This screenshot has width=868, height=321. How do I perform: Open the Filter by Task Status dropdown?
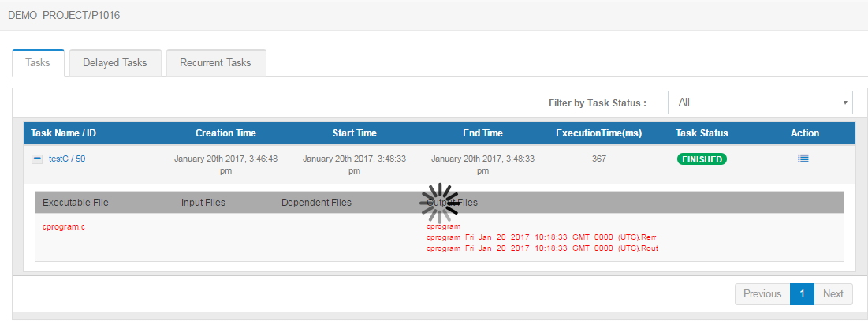(760, 103)
